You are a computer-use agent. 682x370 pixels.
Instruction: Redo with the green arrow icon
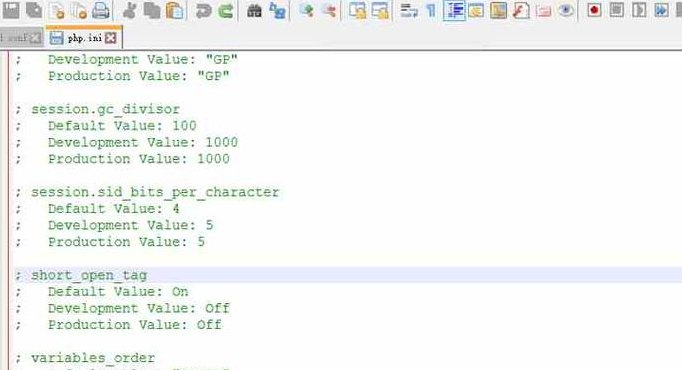click(225, 10)
